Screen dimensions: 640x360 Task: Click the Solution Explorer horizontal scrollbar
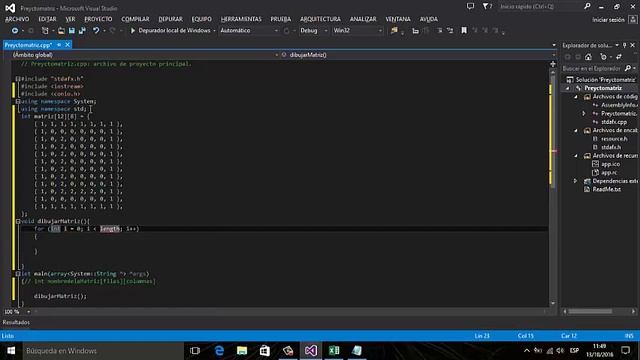590,311
